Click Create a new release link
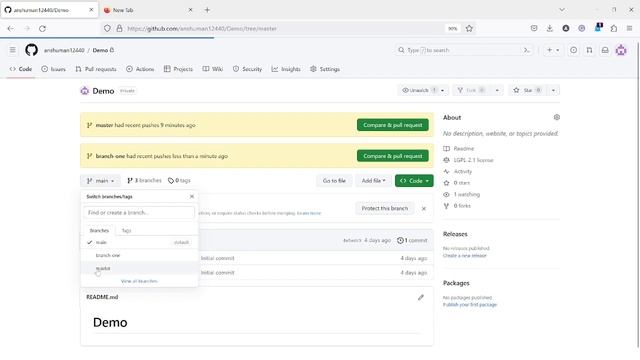 point(464,256)
